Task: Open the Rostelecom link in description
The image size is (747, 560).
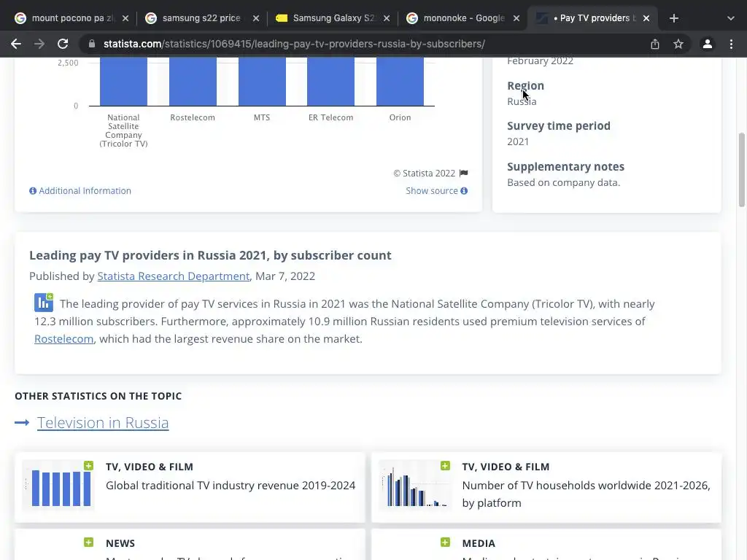Action: [x=64, y=338]
